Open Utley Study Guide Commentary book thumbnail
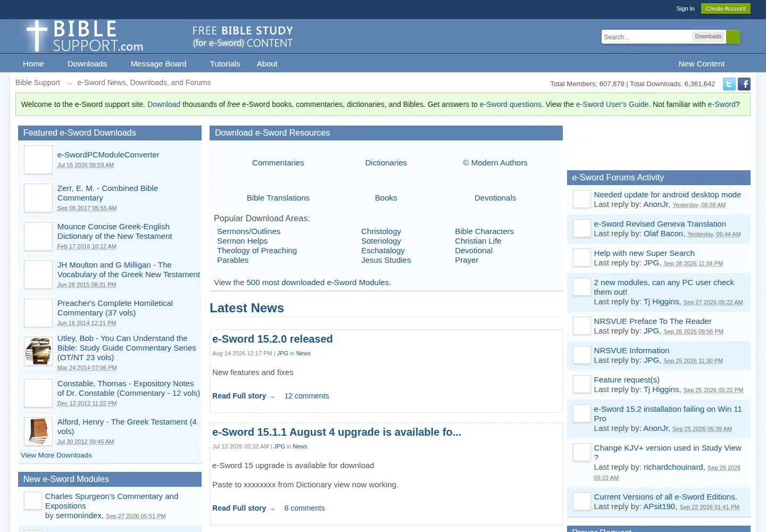The height and width of the screenshot is (532, 766). 38,351
